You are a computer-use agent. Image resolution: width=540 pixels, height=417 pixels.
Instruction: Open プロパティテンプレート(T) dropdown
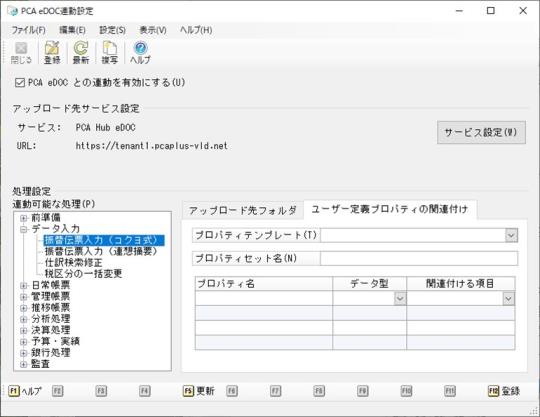point(511,236)
